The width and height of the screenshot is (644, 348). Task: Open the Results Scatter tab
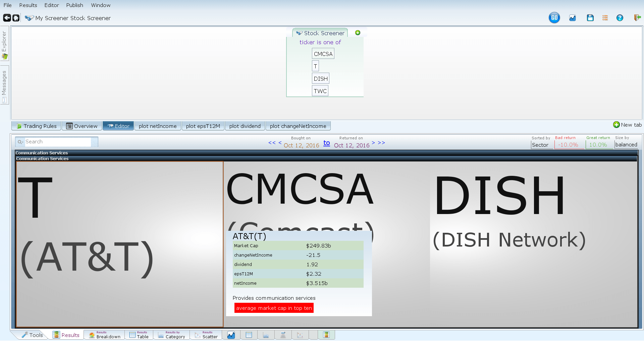pyautogui.click(x=206, y=335)
